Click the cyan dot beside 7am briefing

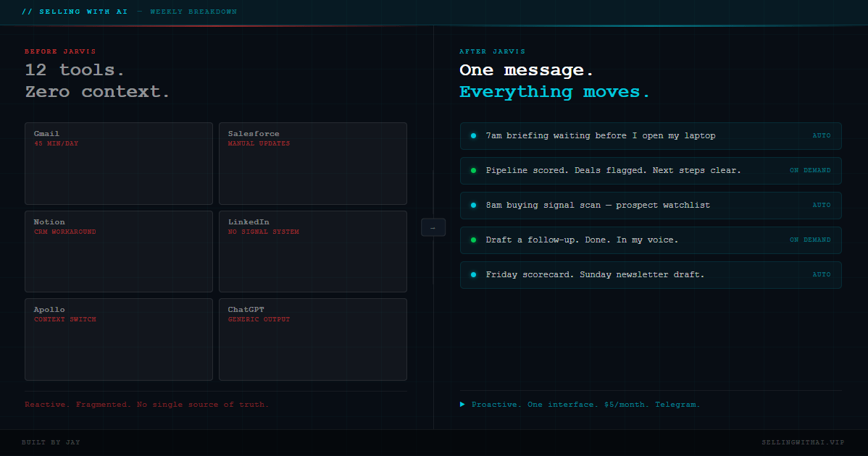tap(473, 135)
